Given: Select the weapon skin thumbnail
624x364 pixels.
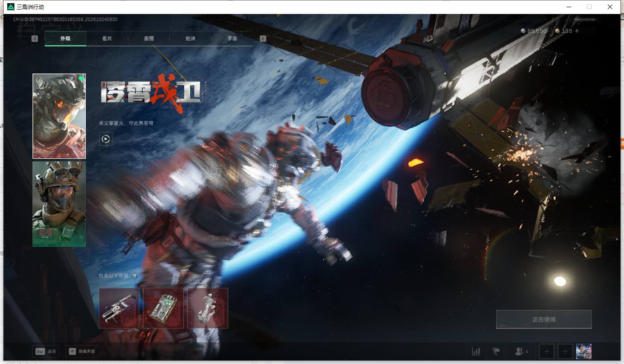Looking at the screenshot, I should pyautogui.click(x=119, y=308).
